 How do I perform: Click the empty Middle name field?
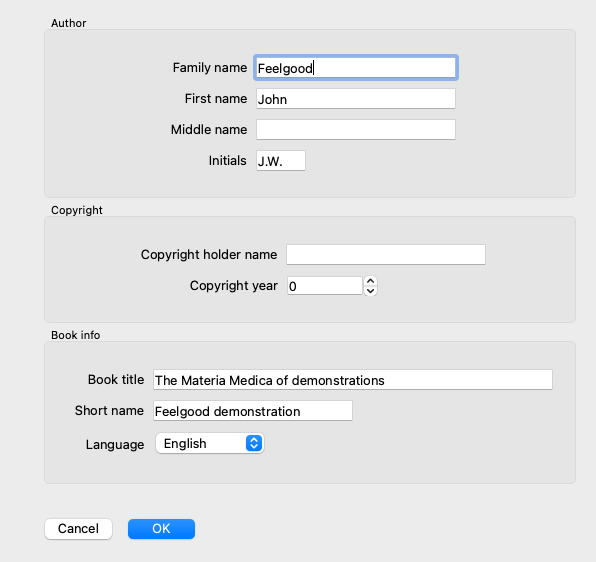356,130
